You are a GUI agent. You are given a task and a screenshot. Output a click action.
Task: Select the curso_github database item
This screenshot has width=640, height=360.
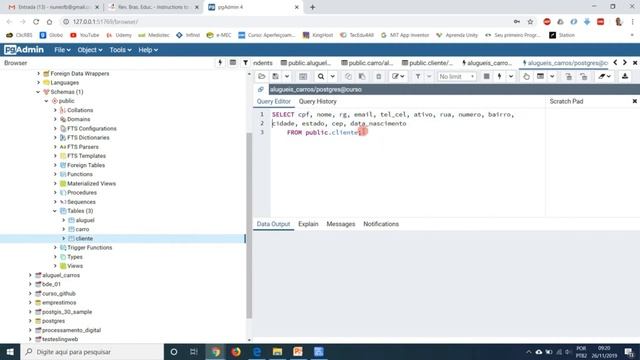click(x=59, y=293)
